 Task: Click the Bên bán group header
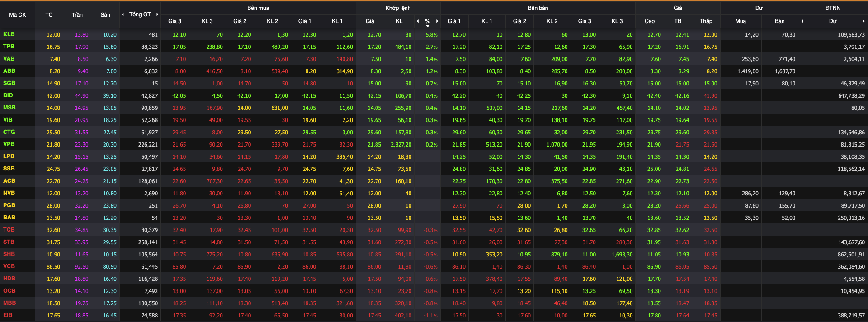click(538, 8)
